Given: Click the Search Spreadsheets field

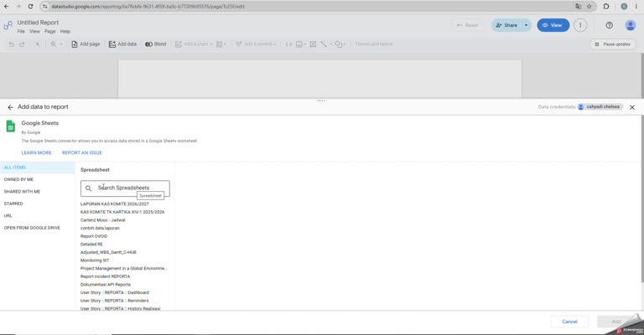Looking at the screenshot, I should point(125,188).
